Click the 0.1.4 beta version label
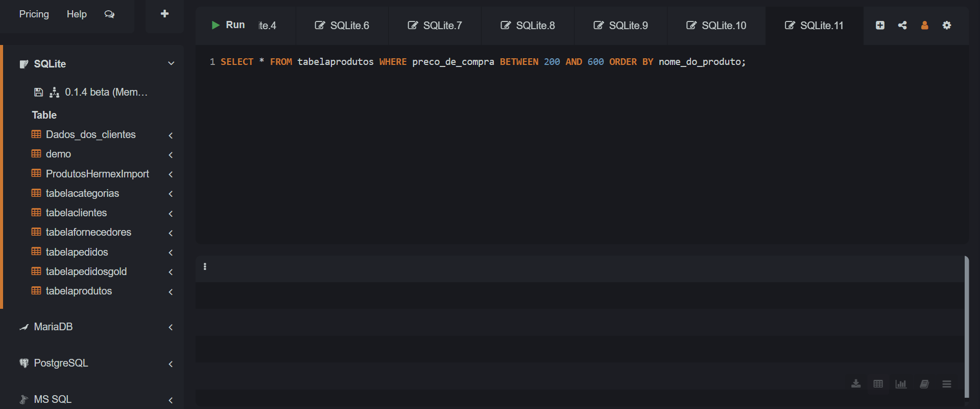The width and height of the screenshot is (980, 409). pyautogui.click(x=106, y=92)
